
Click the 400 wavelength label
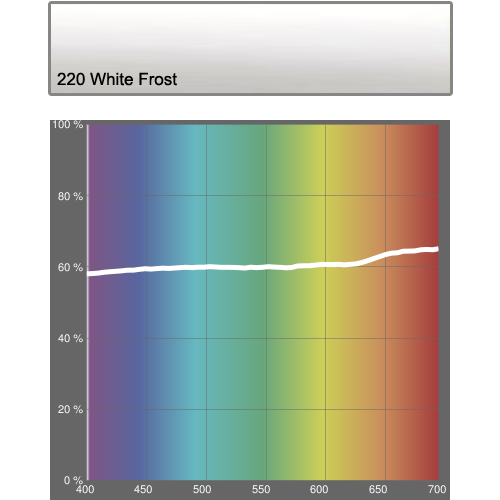[85, 489]
